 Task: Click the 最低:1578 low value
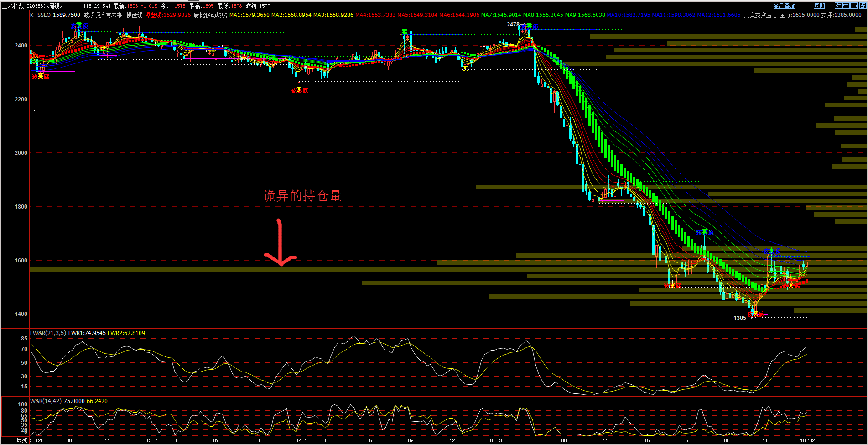[229, 6]
